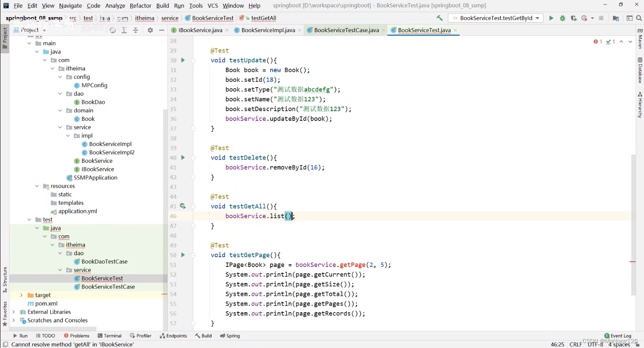Click the red error stripe mark on the scrollbar
The width and height of the screenshot is (644, 348).
[x=633, y=261]
